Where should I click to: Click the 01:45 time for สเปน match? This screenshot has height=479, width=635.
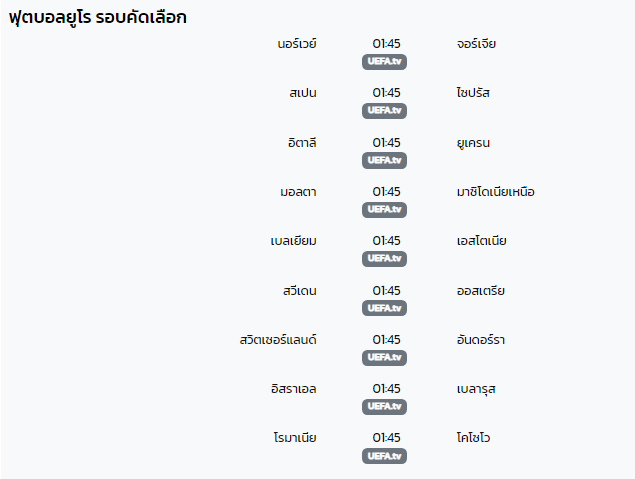click(x=386, y=93)
